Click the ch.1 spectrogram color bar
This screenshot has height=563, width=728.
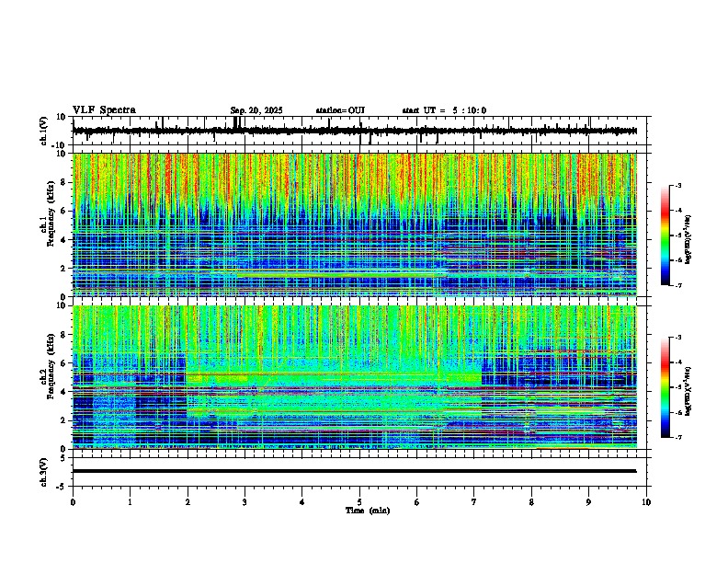coord(665,236)
